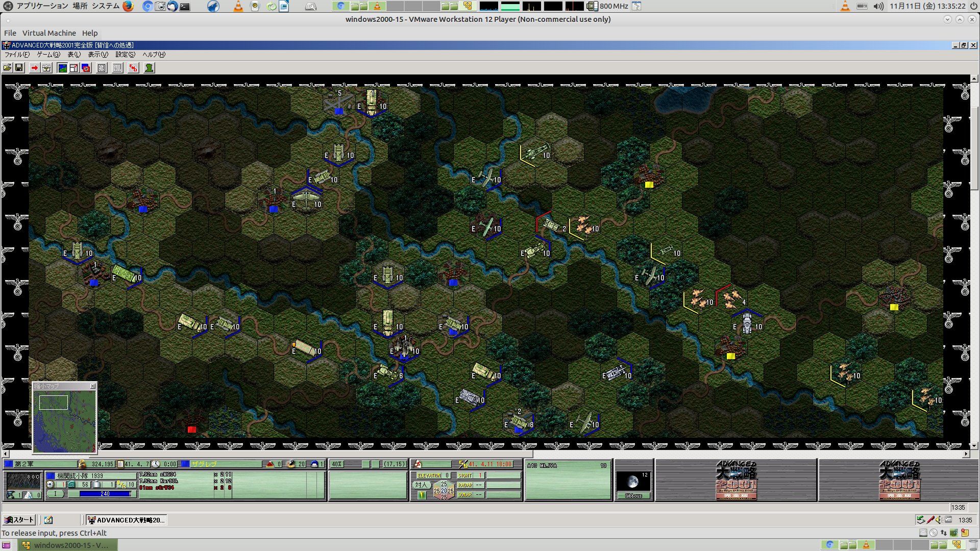Select the blue unit with strength 6

[389, 372]
